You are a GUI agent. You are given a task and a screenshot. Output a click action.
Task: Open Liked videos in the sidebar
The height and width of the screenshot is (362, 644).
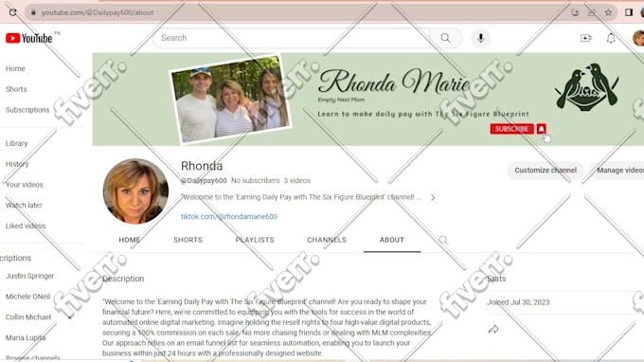coord(26,226)
